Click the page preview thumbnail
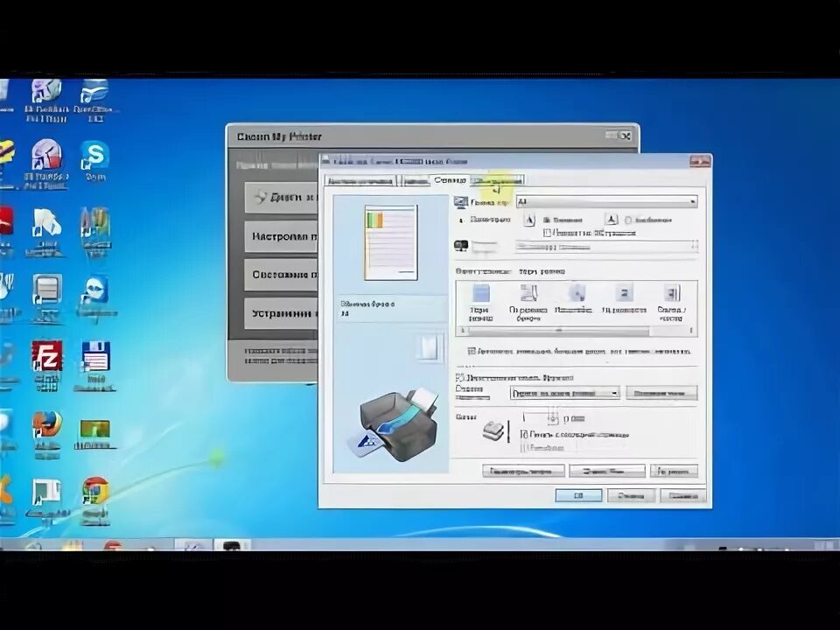 tap(391, 242)
